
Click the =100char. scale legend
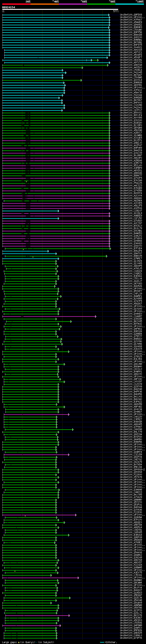point(108,642)
